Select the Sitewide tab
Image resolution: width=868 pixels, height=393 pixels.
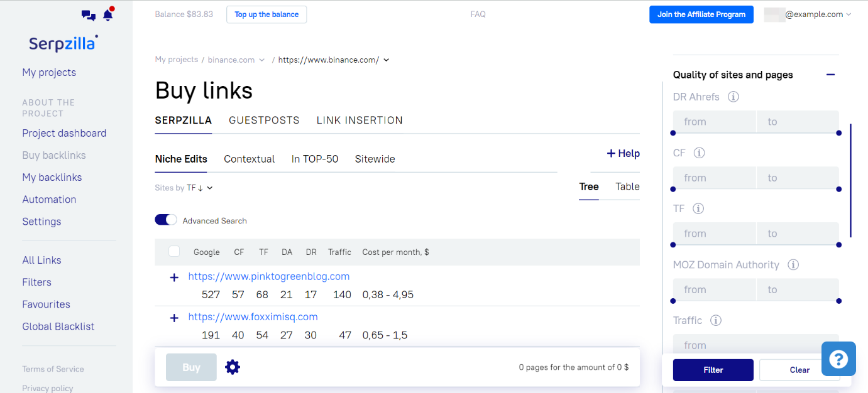(x=375, y=159)
